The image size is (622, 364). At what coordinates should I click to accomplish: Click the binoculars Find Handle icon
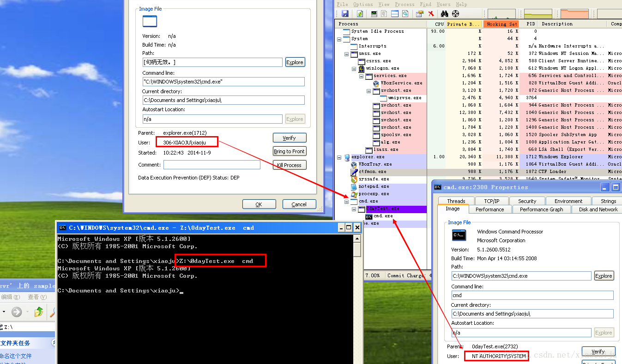click(x=444, y=14)
